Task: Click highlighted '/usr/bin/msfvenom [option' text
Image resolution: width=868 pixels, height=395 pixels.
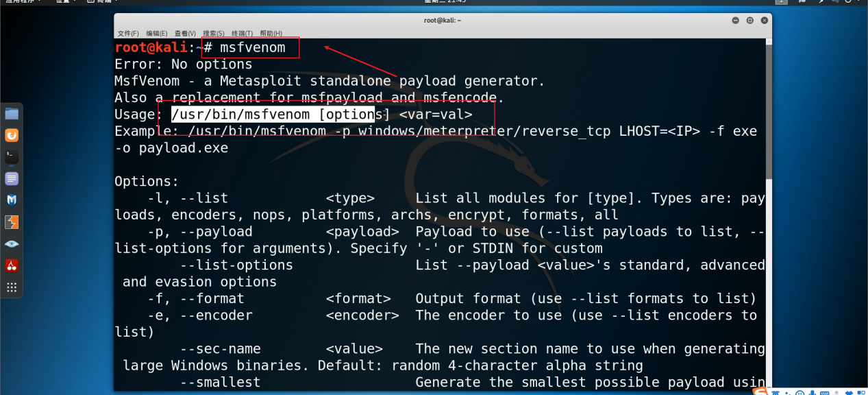Action: pos(273,115)
